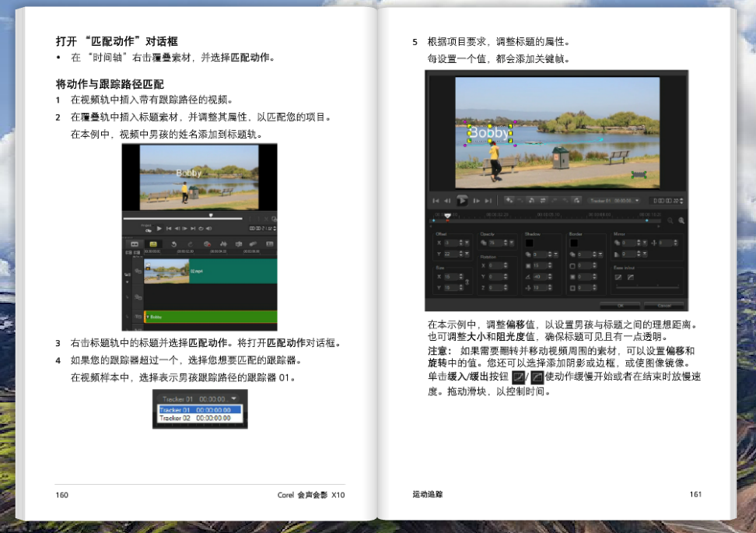Screen dimensions: 756x533
Task: Open the Offset X slider dropdown arrow
Action: (x=467, y=243)
